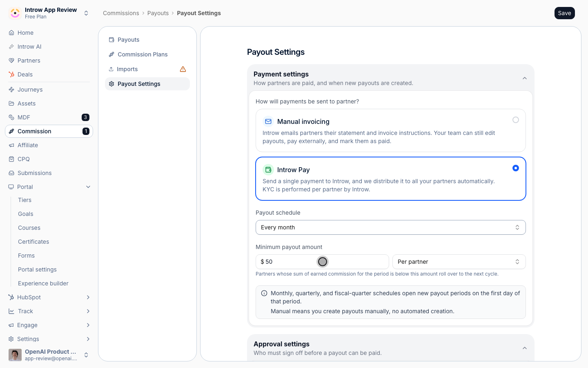Screen dimensions: 588x368
Task: Expand the HubSpot sidebar chevron
Action: (88, 297)
